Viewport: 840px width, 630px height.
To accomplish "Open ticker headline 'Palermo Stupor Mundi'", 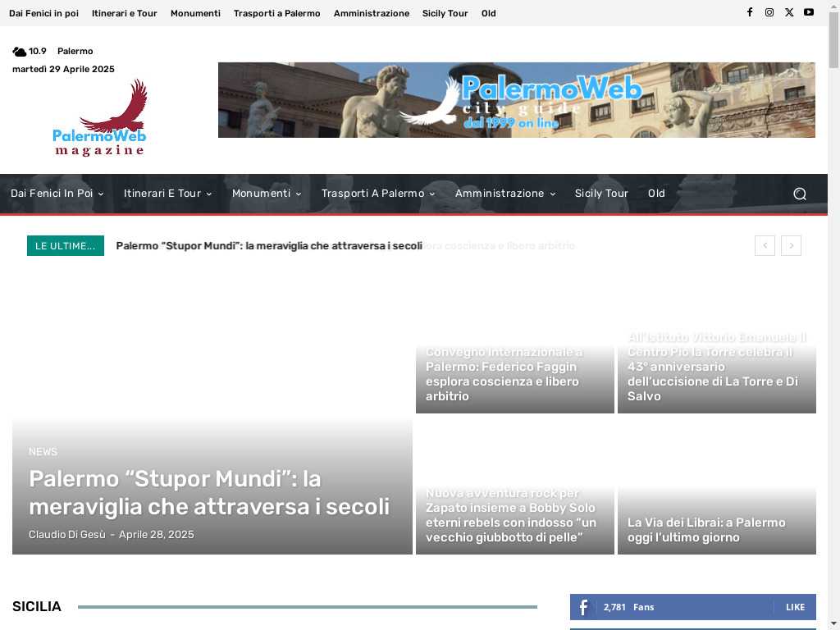I will click(x=269, y=246).
